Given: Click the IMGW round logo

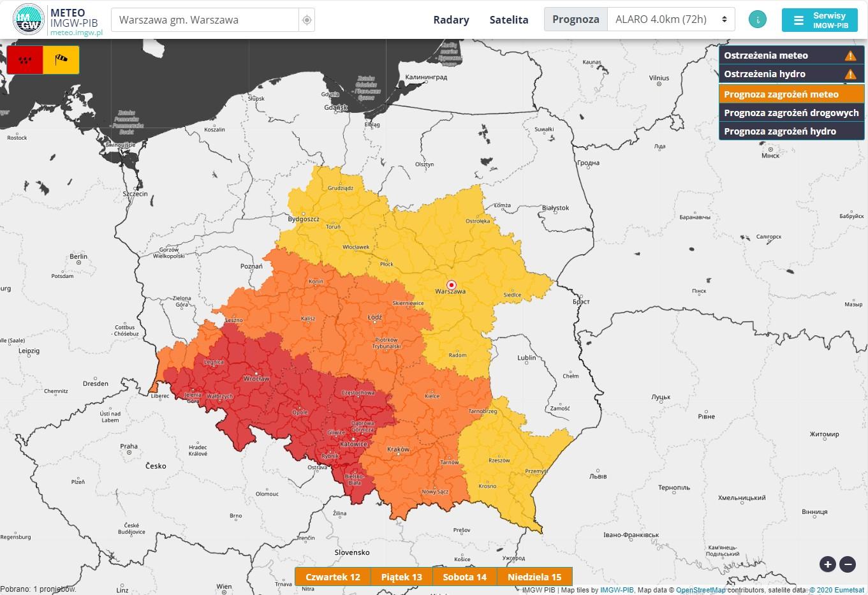Looking at the screenshot, I should (x=29, y=20).
